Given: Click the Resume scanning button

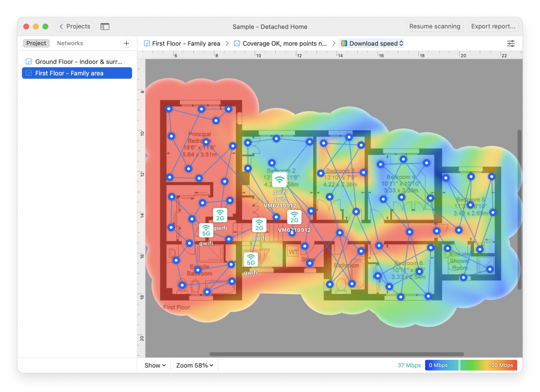Looking at the screenshot, I should [434, 27].
